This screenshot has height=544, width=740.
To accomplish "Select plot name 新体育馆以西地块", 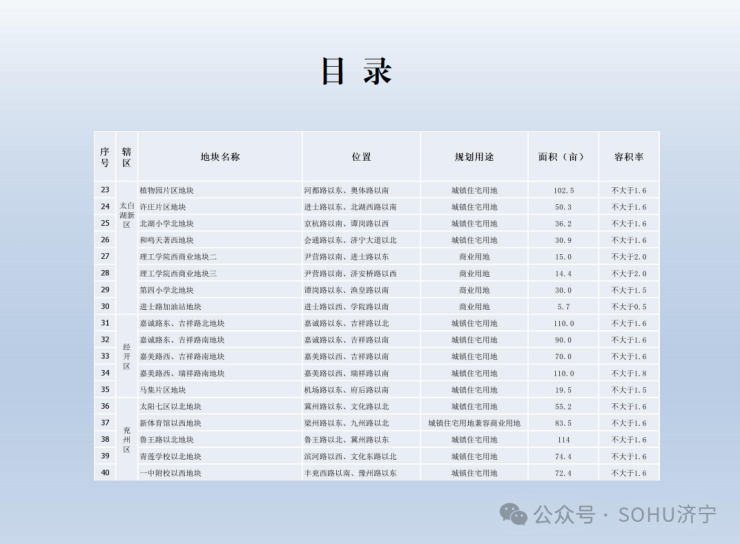I will pos(170,423).
